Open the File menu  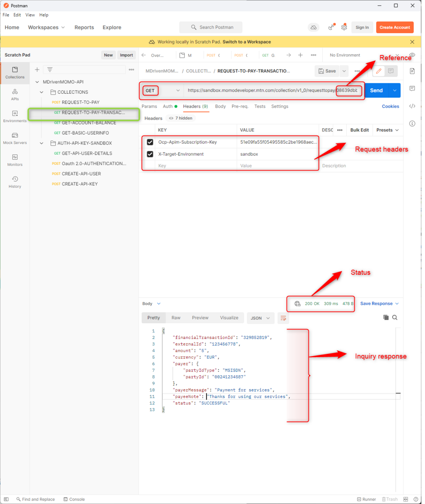[x=6, y=15]
